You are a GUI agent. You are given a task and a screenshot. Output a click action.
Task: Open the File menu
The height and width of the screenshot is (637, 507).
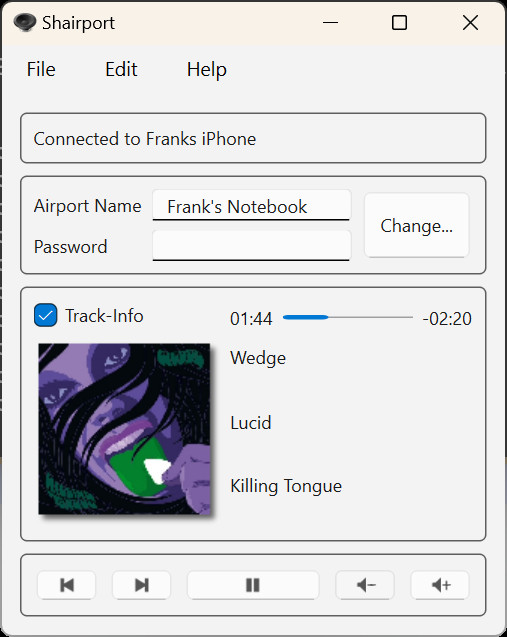click(41, 69)
